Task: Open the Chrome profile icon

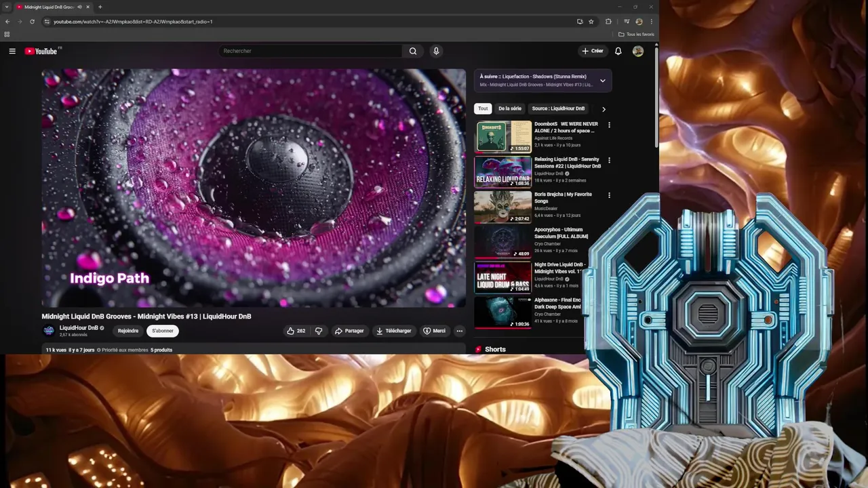Action: pos(639,22)
